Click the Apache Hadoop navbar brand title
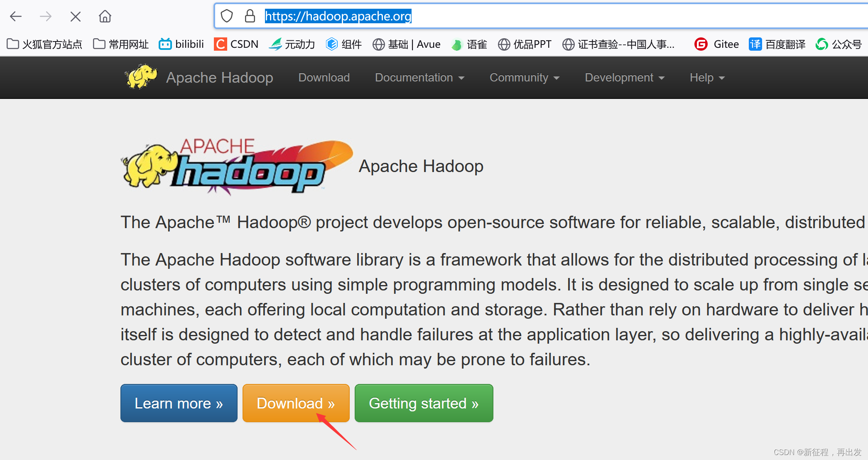Screen dimensions: 868x460 click(220, 78)
